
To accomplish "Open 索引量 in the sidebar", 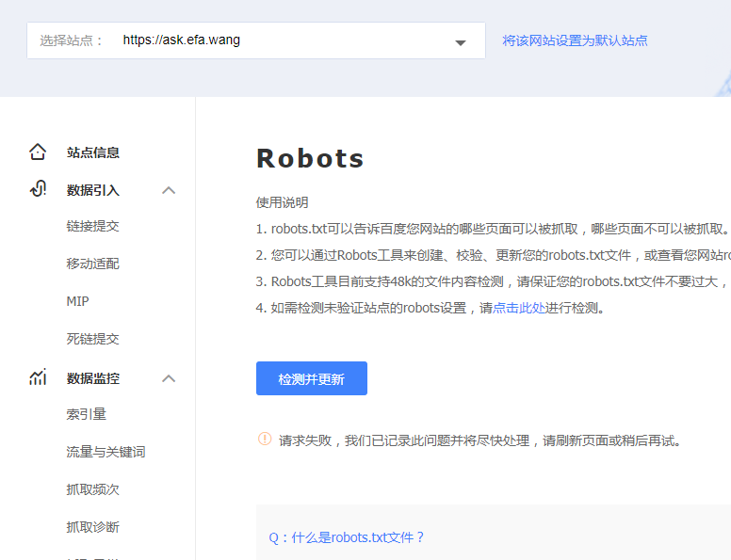I will 87,414.
